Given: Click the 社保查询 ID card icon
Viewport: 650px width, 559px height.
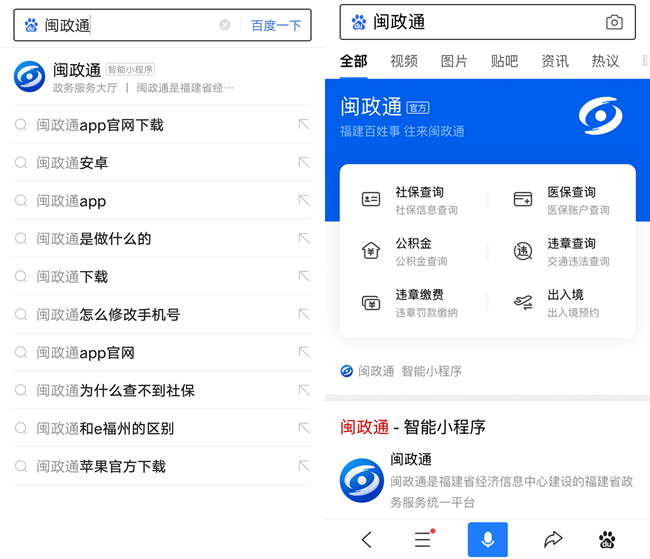Looking at the screenshot, I should 371,199.
